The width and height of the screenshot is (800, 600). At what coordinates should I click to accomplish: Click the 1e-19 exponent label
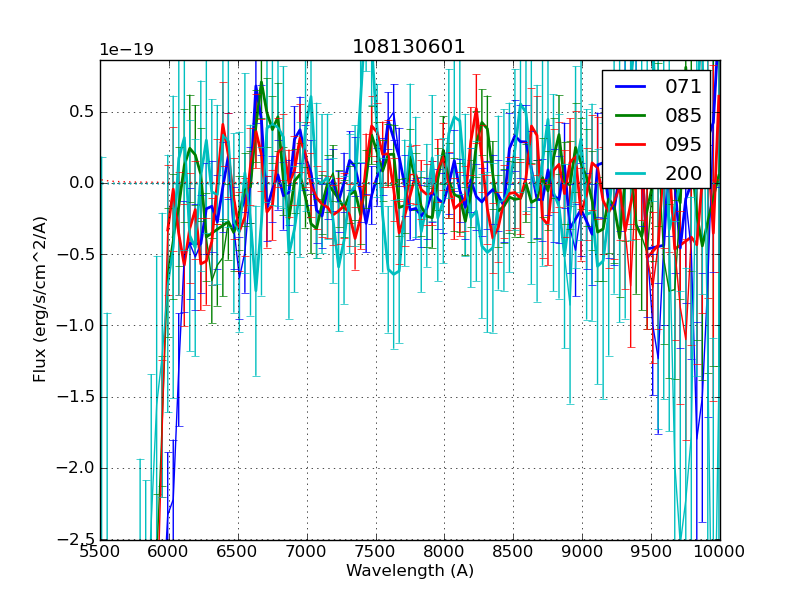(126, 50)
